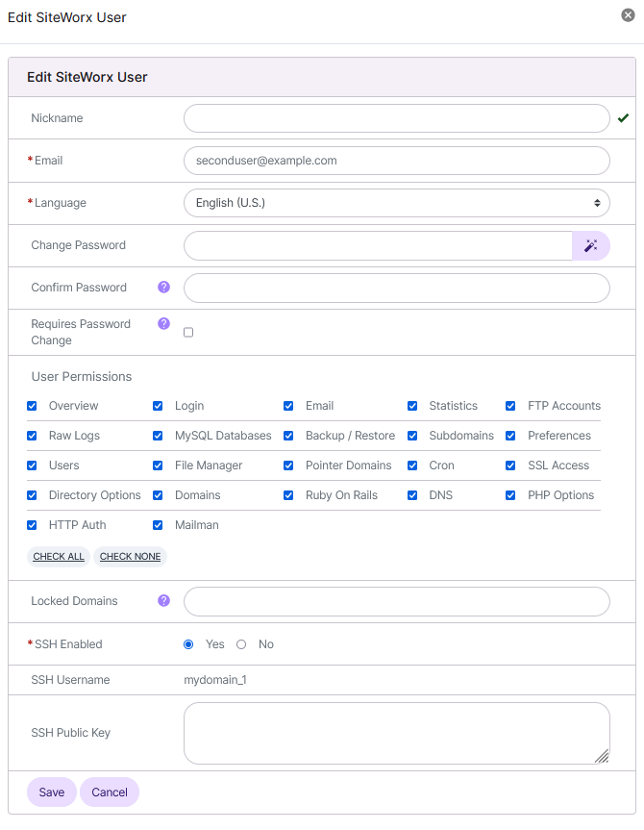Click the Cancel button
This screenshot has width=644, height=830.
click(x=109, y=792)
